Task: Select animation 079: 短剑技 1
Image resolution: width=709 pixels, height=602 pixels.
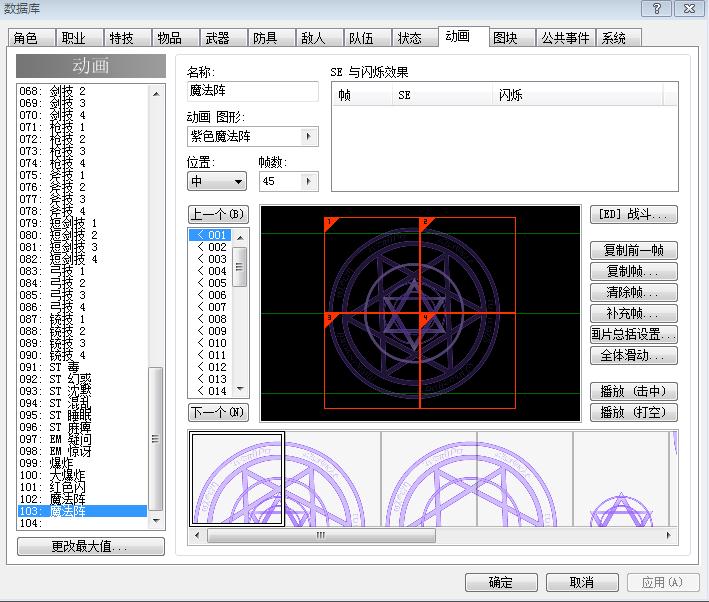Action: coord(82,223)
